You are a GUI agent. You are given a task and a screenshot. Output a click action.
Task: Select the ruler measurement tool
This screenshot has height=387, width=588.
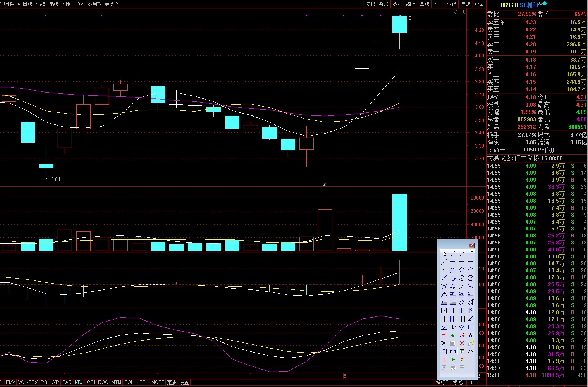(453, 351)
